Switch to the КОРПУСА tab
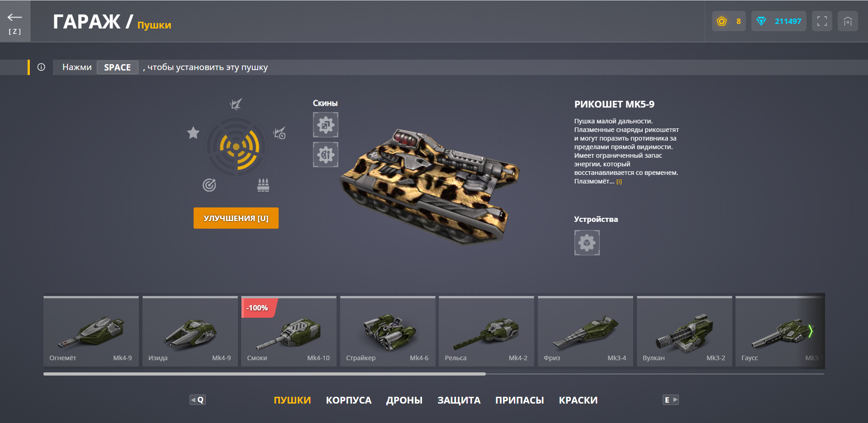The height and width of the screenshot is (423, 868). (x=349, y=400)
